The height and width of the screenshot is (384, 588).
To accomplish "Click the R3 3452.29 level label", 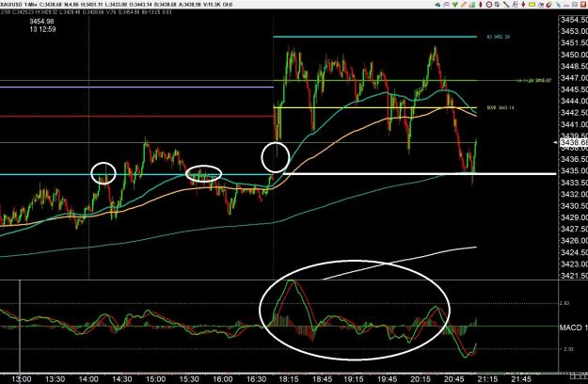I will pos(498,37).
